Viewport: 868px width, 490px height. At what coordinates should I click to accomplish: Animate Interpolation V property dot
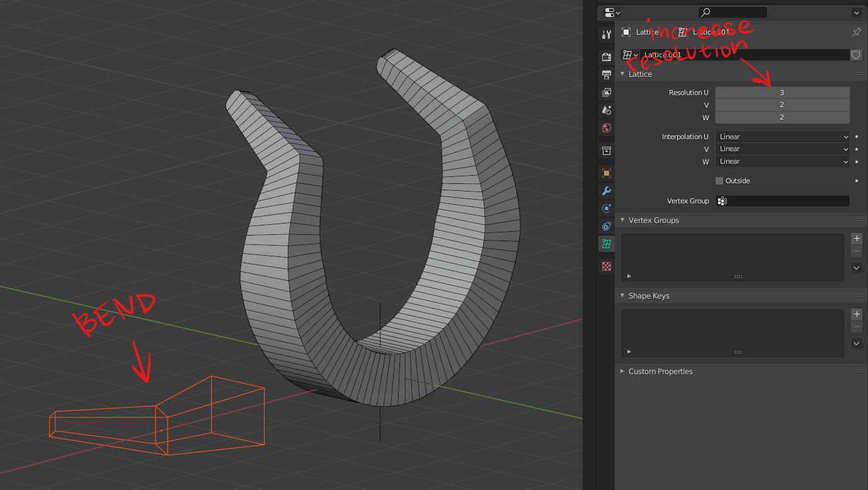(857, 149)
